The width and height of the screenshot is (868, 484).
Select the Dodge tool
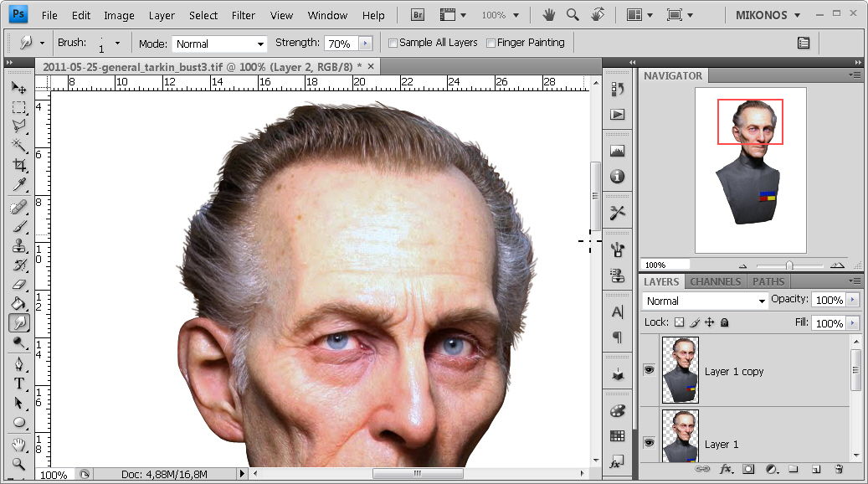tap(18, 342)
